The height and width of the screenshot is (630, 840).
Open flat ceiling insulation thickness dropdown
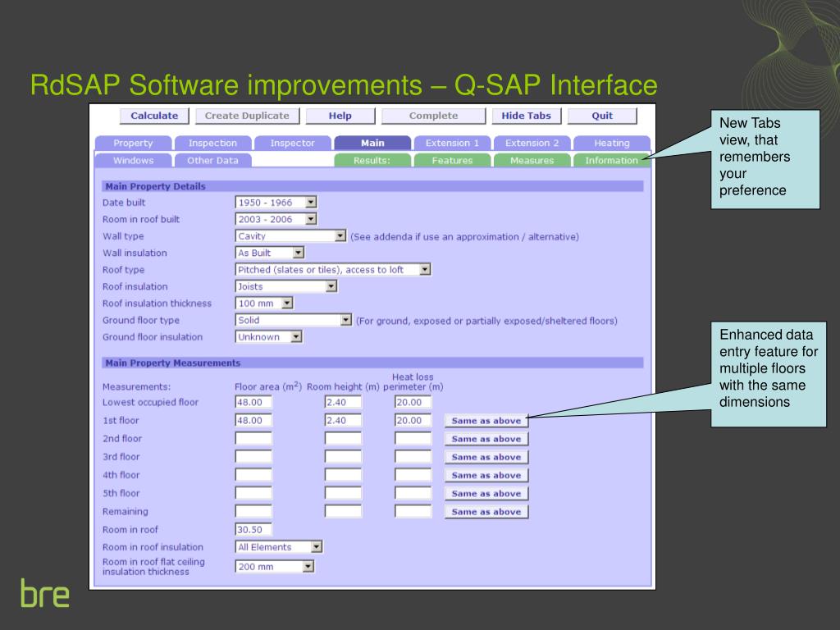click(275, 566)
